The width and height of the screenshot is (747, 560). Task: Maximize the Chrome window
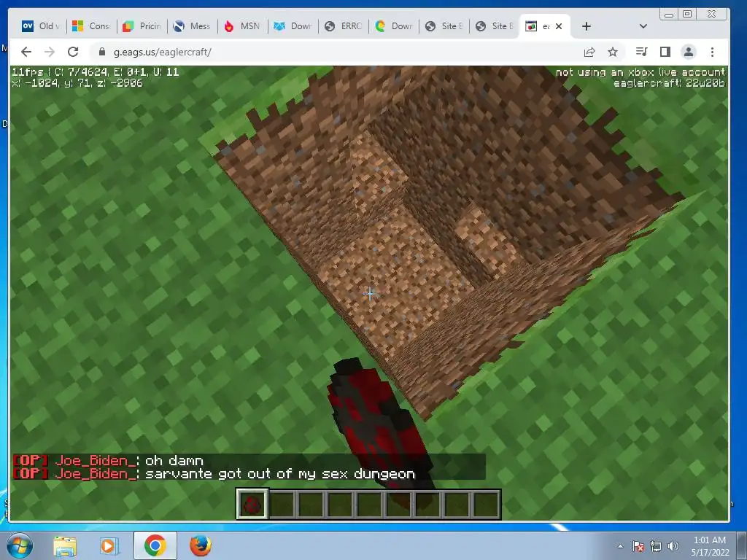tap(687, 15)
